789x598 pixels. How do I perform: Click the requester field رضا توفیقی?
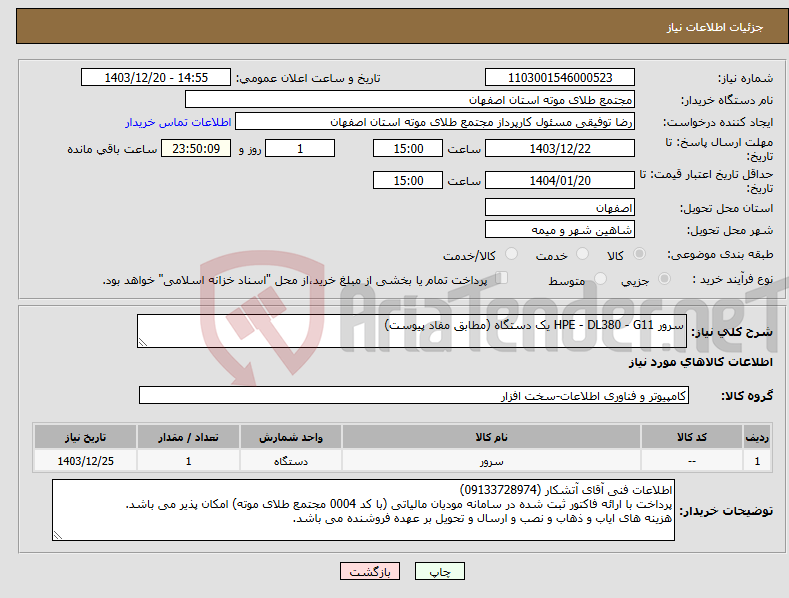coord(435,122)
